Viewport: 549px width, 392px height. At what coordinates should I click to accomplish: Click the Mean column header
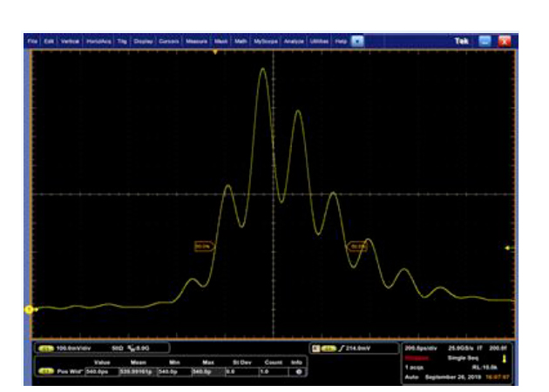tap(138, 362)
